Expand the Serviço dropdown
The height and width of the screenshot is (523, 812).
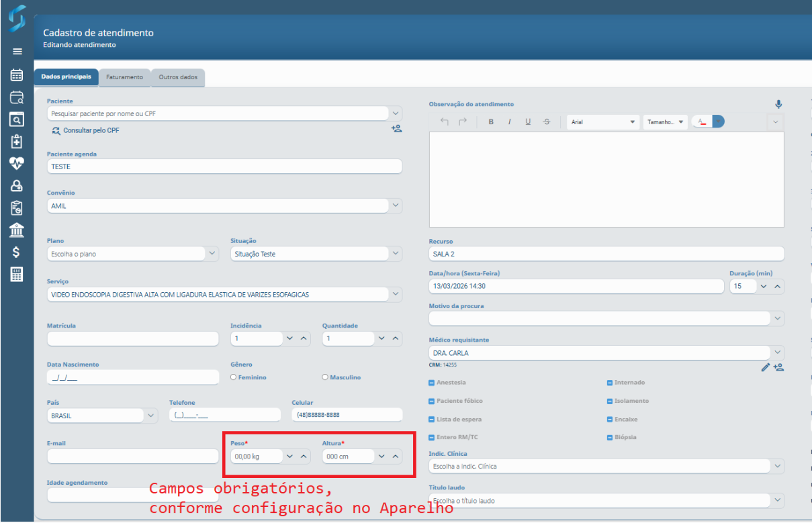pyautogui.click(x=396, y=294)
